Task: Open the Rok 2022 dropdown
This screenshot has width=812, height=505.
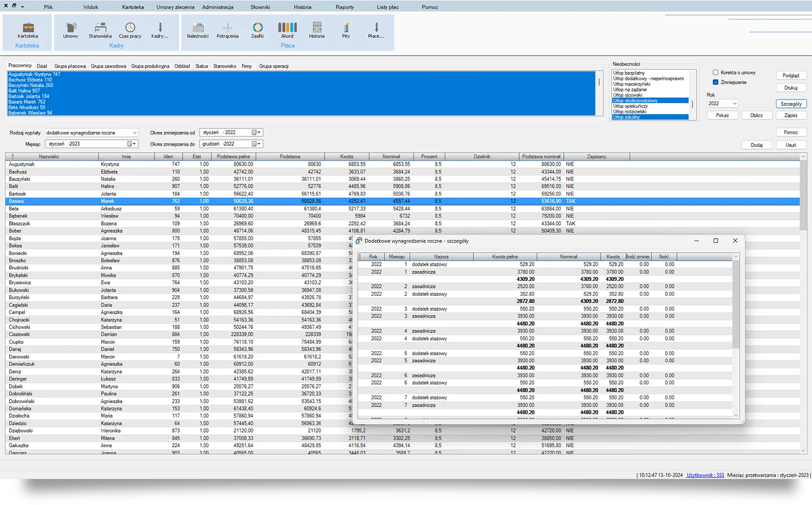Action: (x=735, y=103)
